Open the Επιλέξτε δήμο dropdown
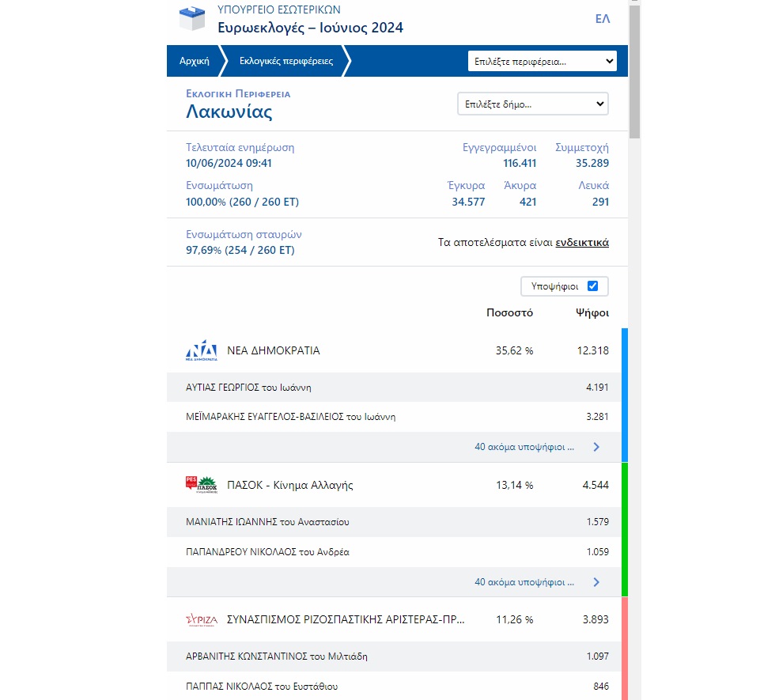Screen dimensions: 760x700 tap(532, 104)
